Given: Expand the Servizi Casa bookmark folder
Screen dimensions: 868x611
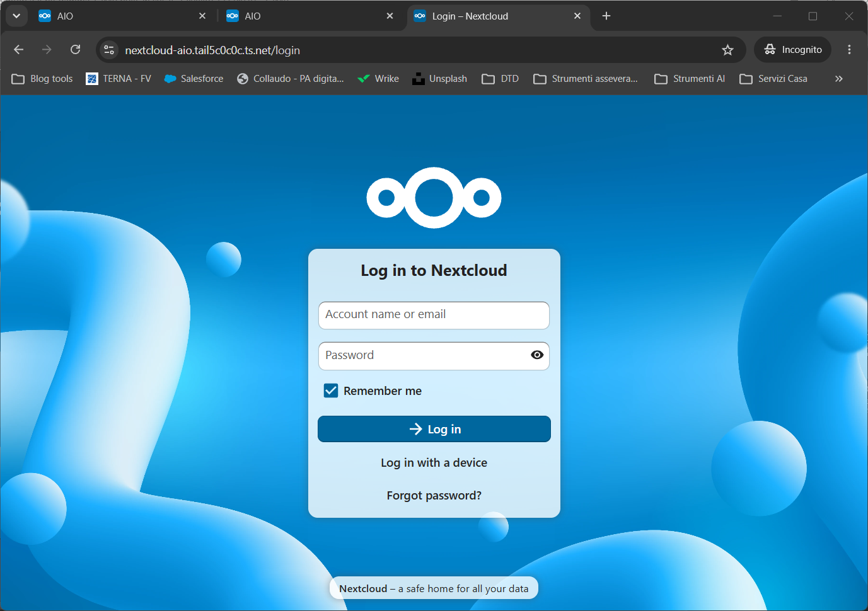Looking at the screenshot, I should coord(773,79).
